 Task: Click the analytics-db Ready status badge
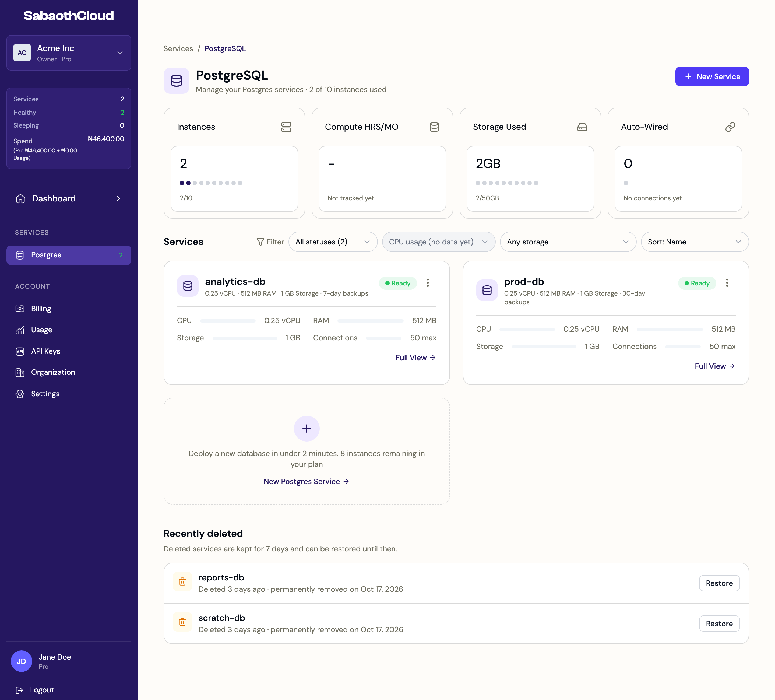coord(397,283)
